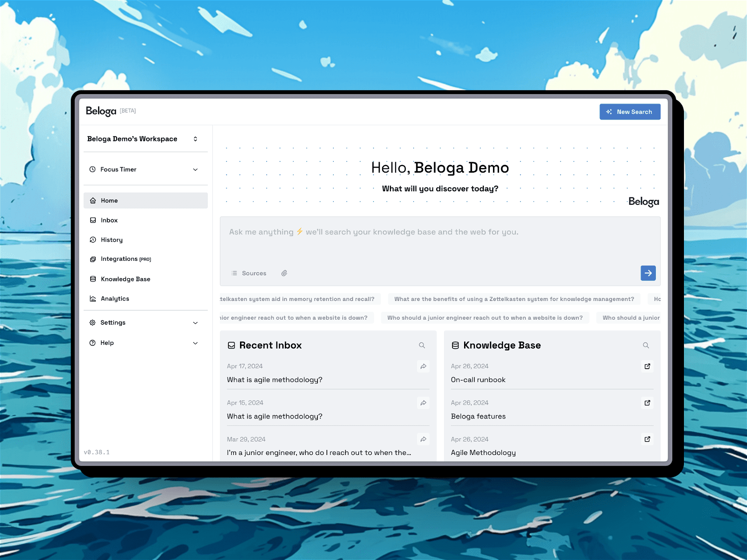Select Zettelkasten benefits suggested question
The image size is (747, 560).
point(514,299)
